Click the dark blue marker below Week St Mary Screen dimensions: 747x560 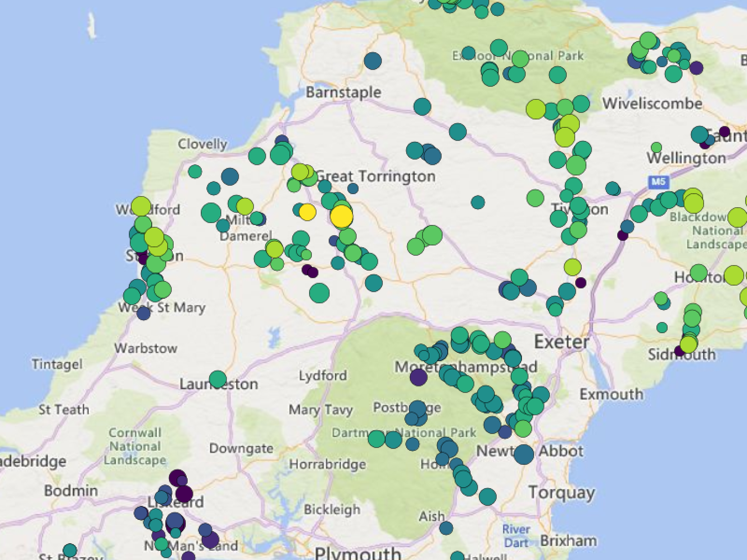point(143,313)
